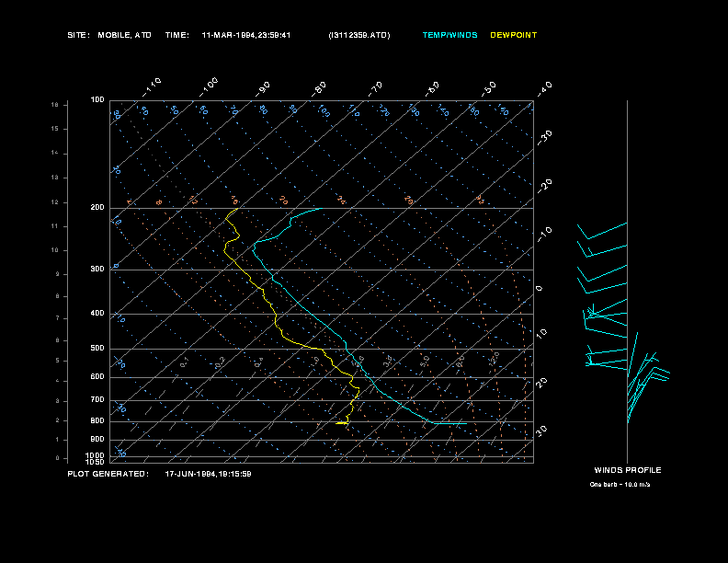
Task: Click the "800" pressure level label
Action: pyautogui.click(x=97, y=420)
